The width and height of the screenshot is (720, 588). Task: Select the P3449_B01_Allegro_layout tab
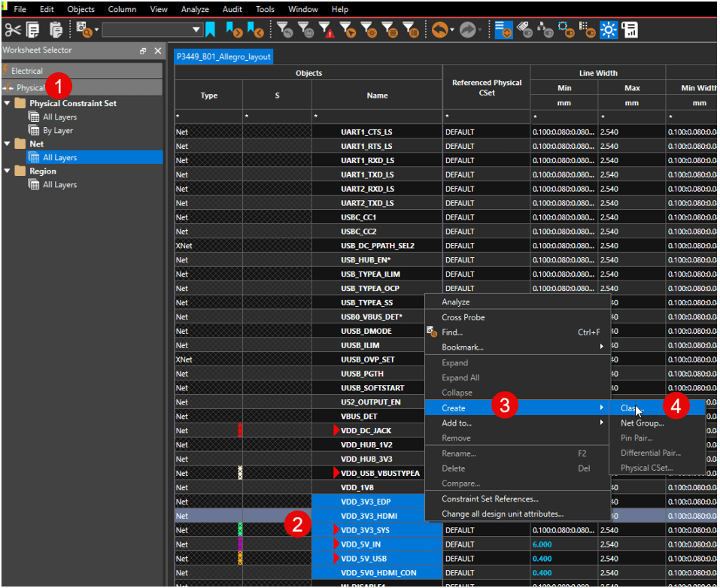tap(223, 56)
